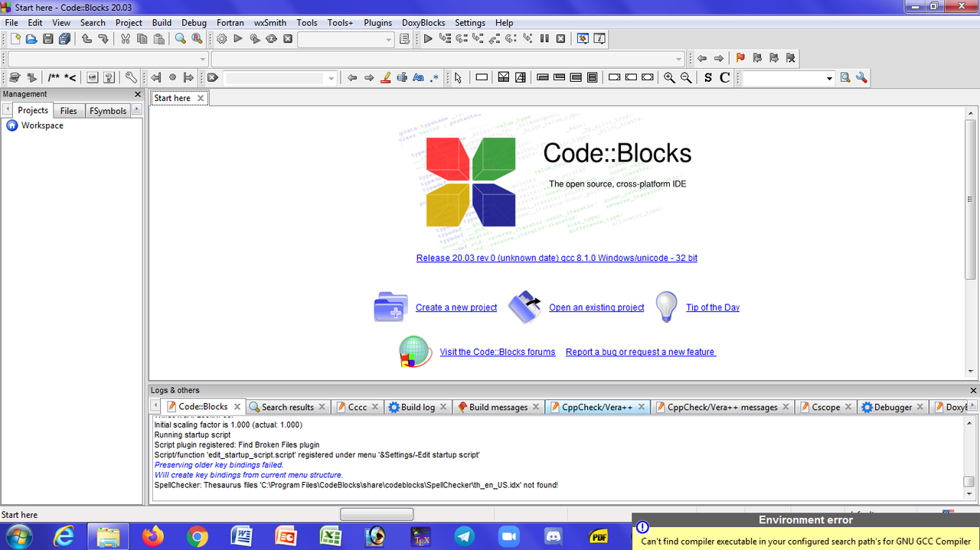The width and height of the screenshot is (980, 550).
Task: Close the Management panel
Action: click(x=138, y=94)
